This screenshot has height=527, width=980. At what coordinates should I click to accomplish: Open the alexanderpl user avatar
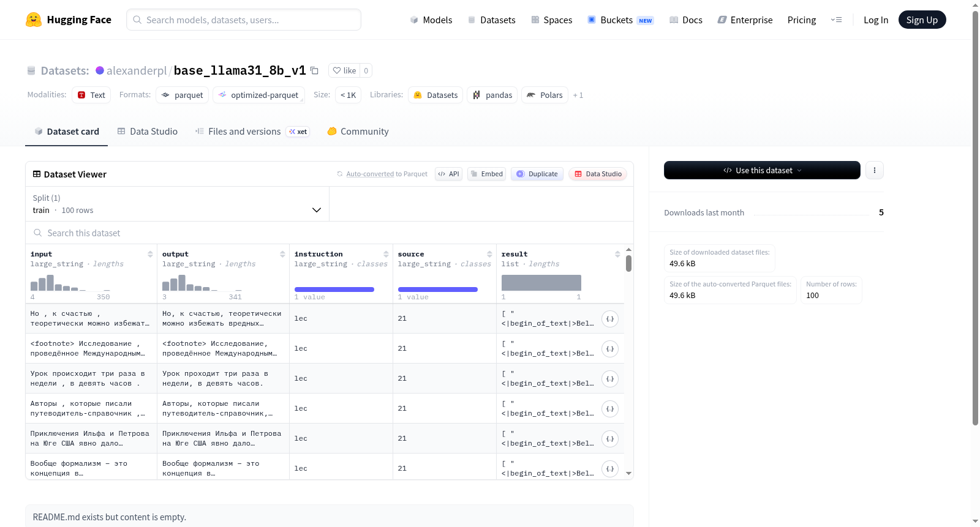(100, 70)
